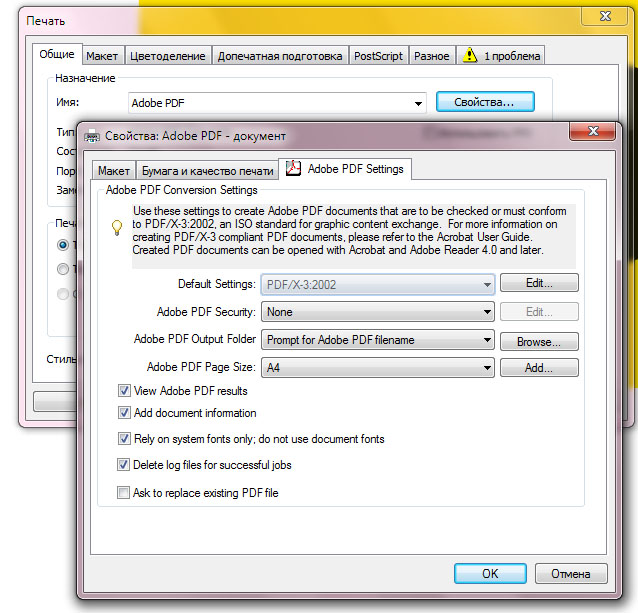
Task: Open the Default Settings dropdown
Action: coord(378,284)
